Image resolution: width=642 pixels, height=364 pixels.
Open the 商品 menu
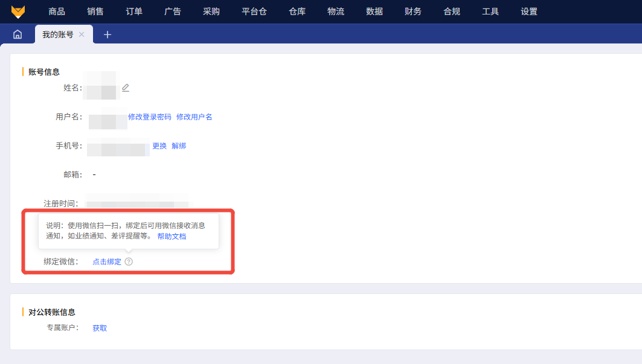point(57,11)
